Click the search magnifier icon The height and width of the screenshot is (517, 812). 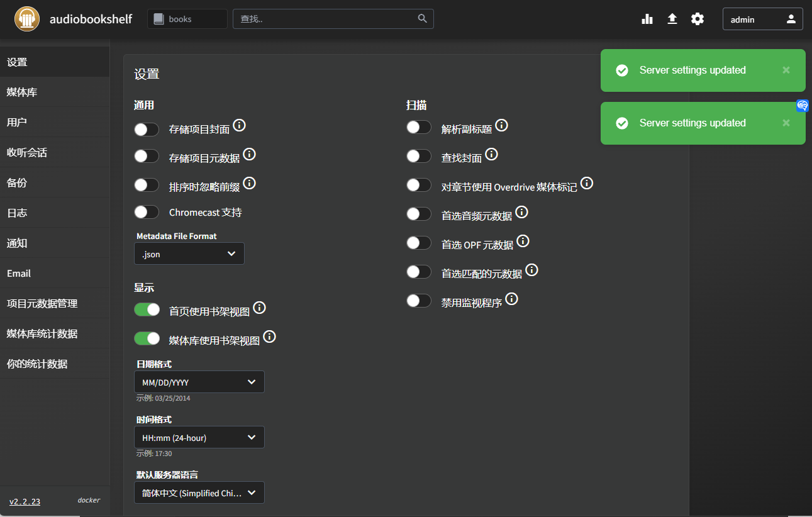423,18
